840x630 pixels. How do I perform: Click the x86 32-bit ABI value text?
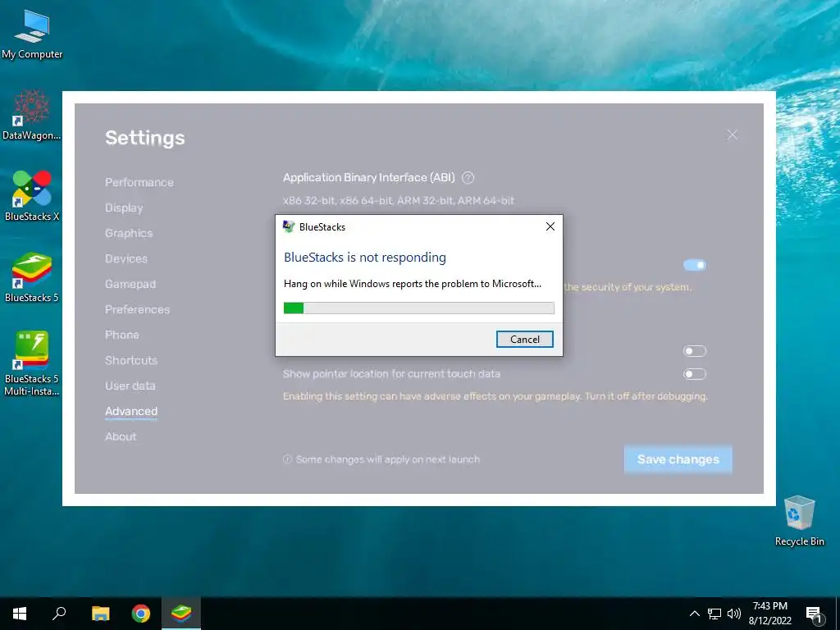pyautogui.click(x=398, y=201)
